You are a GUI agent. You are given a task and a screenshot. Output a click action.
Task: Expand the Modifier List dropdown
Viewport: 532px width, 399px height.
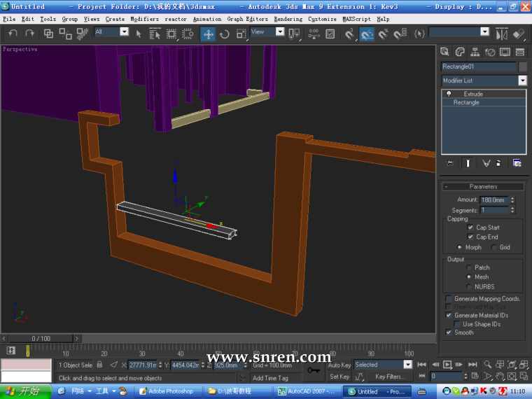522,80
